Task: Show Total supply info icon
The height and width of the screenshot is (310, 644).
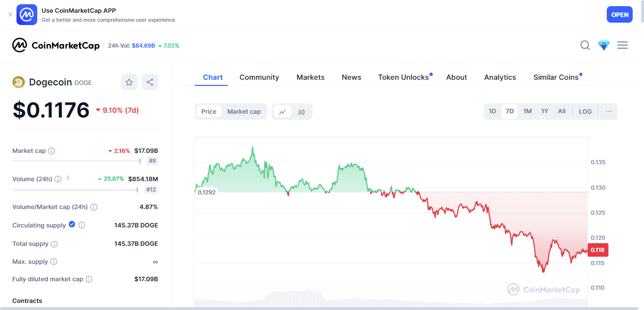Action: (x=54, y=244)
